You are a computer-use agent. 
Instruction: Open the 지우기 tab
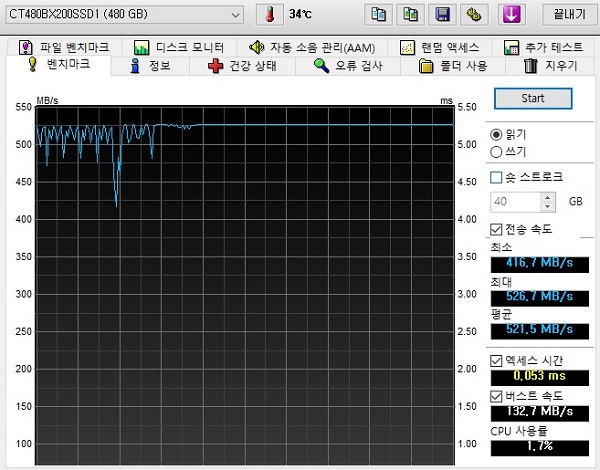point(550,66)
